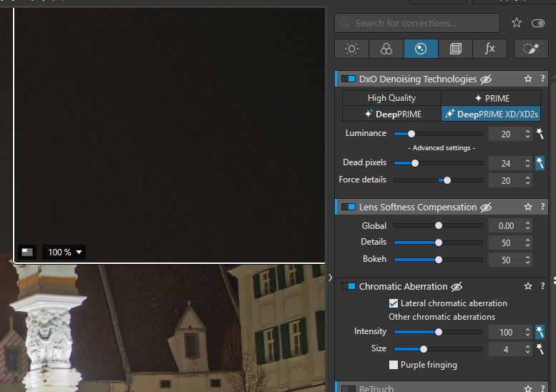
Task: Toggle the ReTouch palette switch
Action: point(348,389)
